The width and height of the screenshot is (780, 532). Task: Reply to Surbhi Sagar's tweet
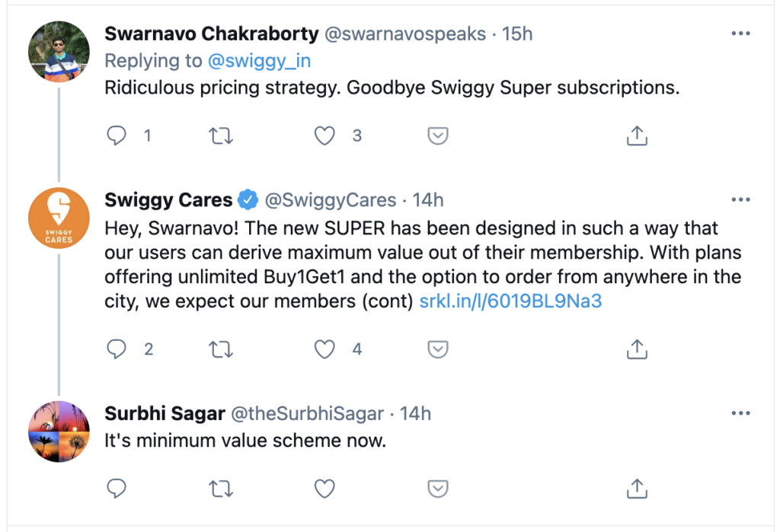(117, 488)
